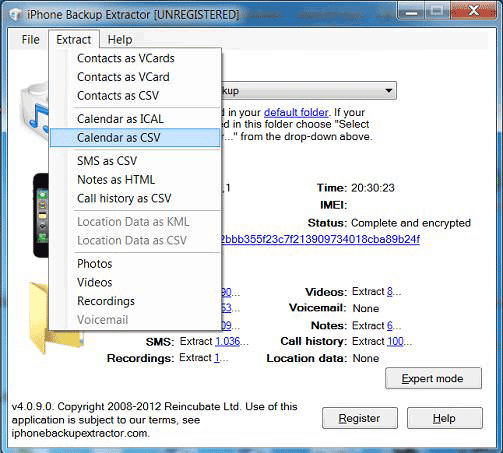
Task: Expand the backup selection dropdown
Action: pos(388,90)
